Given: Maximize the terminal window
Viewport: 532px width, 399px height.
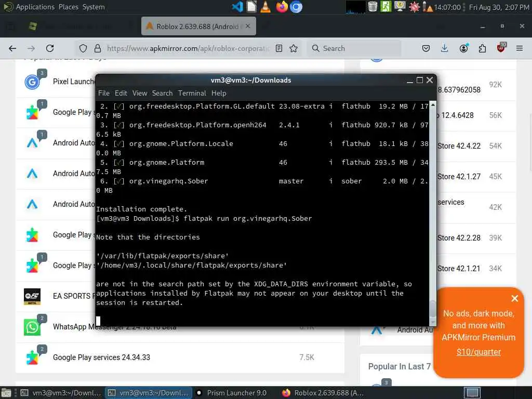Looking at the screenshot, I should [420, 80].
